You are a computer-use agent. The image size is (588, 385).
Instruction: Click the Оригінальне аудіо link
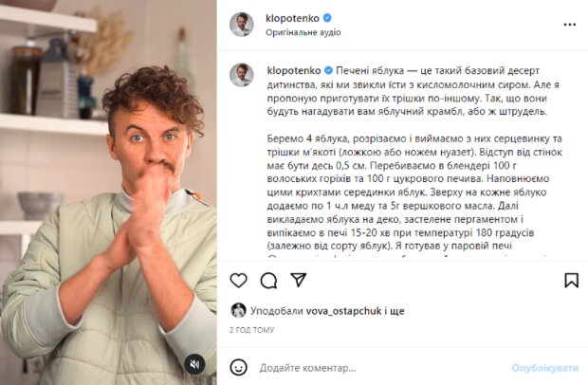point(303,32)
